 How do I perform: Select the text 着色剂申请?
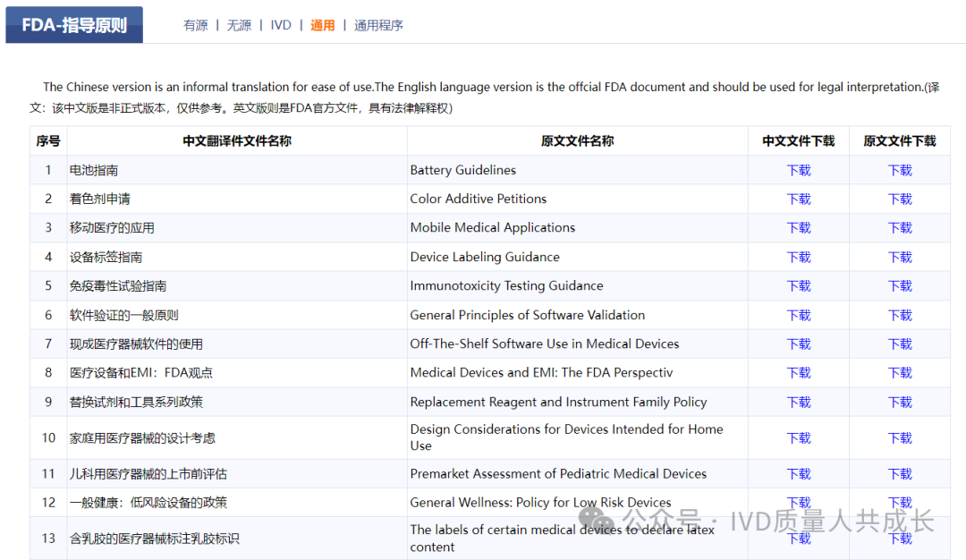tap(100, 199)
